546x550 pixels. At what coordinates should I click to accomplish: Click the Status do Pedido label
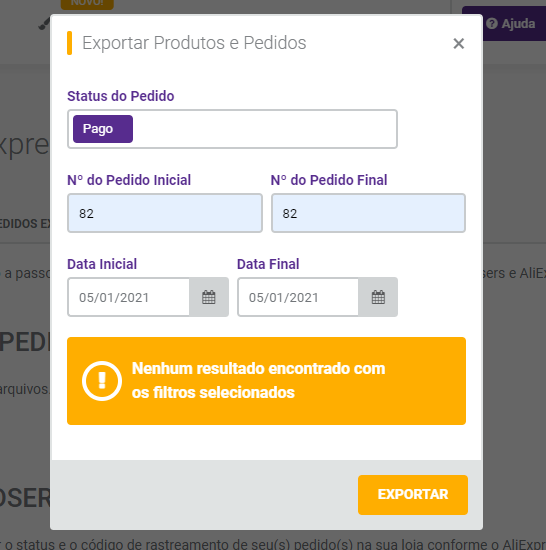point(121,96)
